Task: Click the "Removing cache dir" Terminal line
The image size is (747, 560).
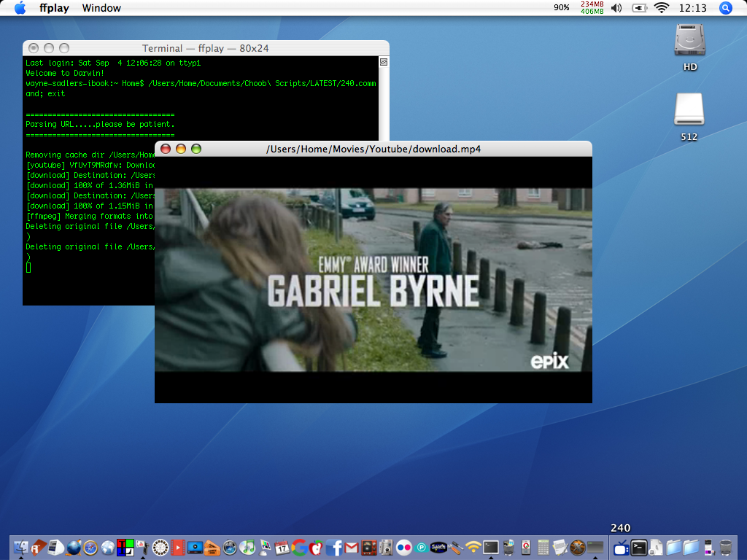Action: point(90,155)
